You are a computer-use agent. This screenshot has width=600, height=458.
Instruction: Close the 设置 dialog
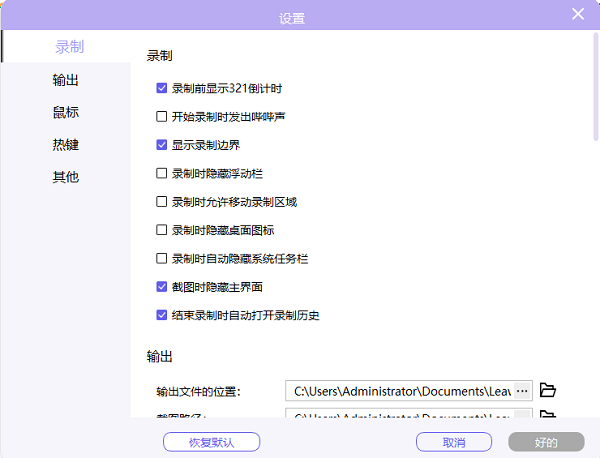(x=578, y=14)
